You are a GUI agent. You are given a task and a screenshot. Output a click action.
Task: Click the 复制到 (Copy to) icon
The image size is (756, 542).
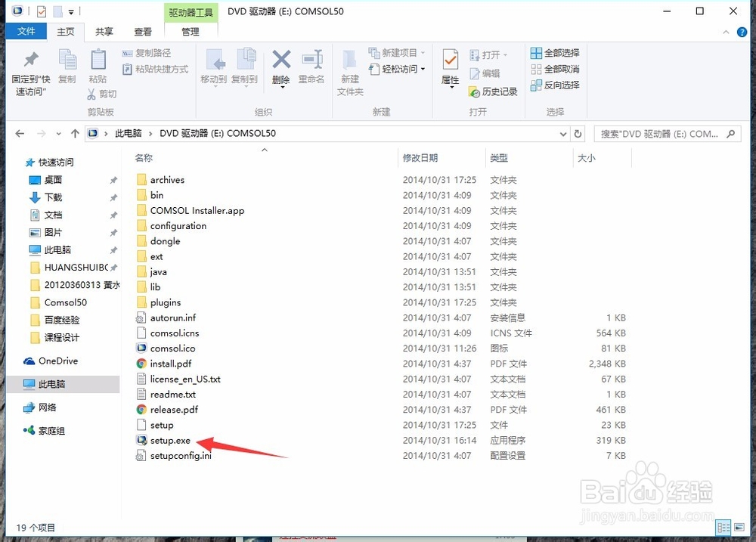coord(246,60)
